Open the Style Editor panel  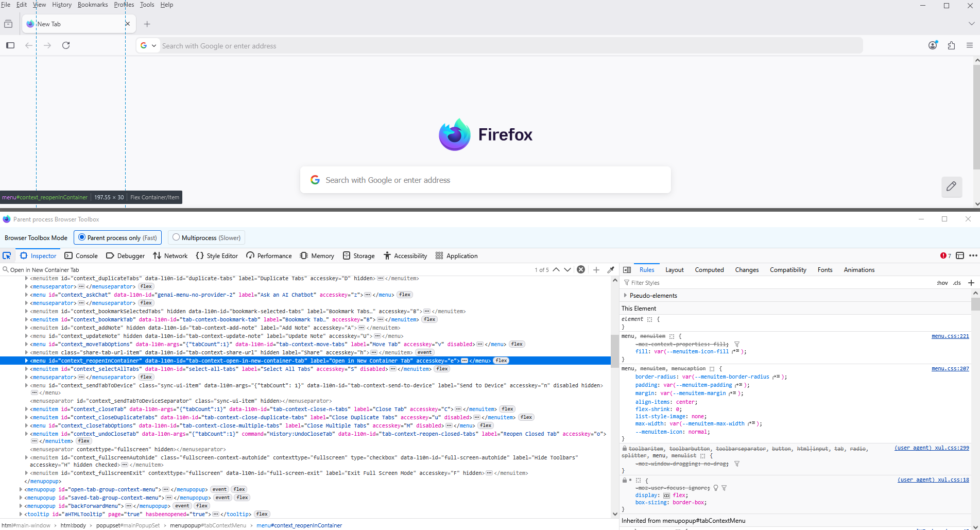[217, 255]
